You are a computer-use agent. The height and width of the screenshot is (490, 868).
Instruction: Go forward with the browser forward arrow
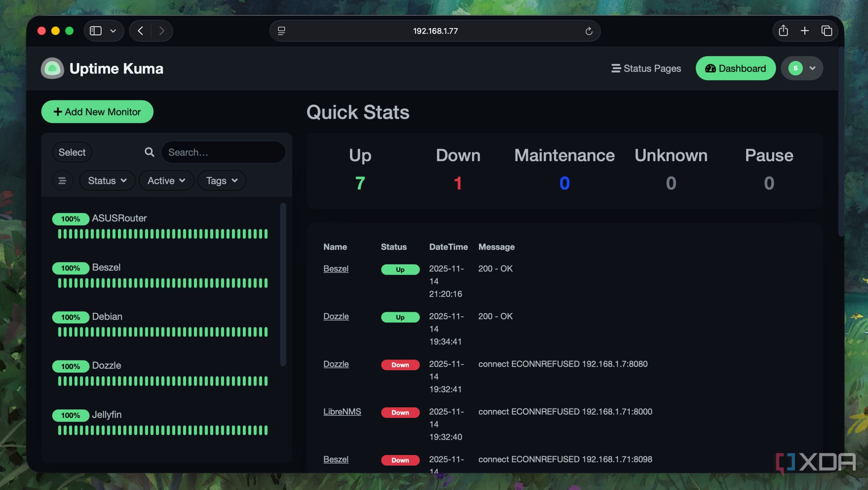point(162,31)
